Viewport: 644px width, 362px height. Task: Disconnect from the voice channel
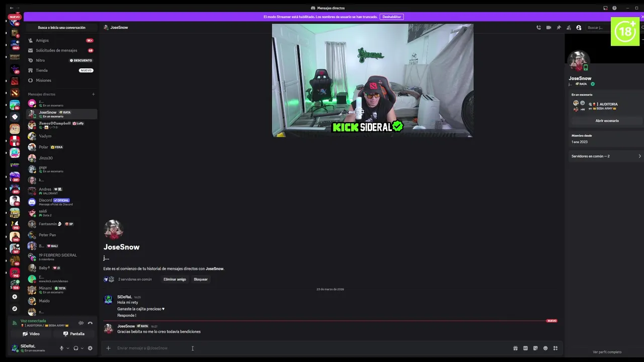click(x=90, y=323)
